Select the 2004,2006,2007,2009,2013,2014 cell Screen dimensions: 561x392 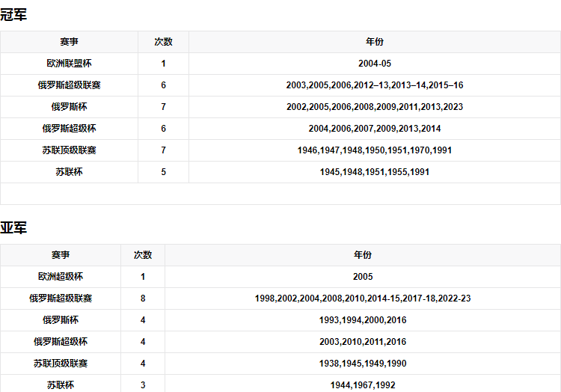[x=374, y=129]
